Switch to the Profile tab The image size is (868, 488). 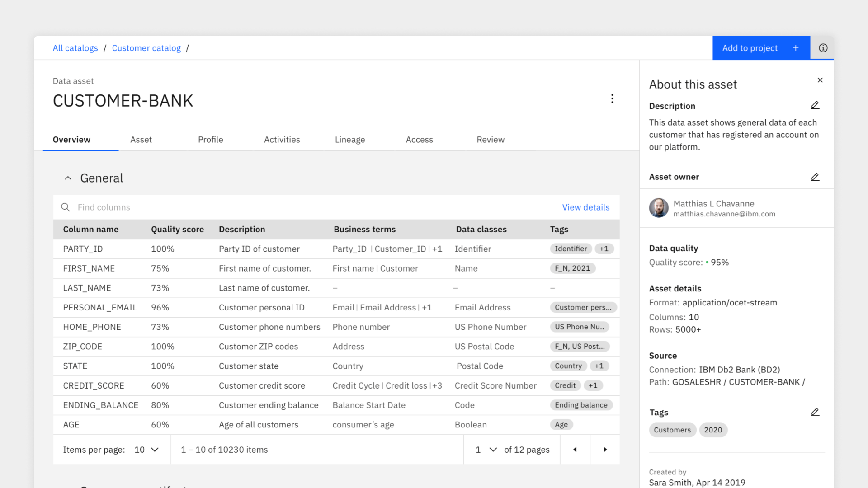click(x=210, y=140)
